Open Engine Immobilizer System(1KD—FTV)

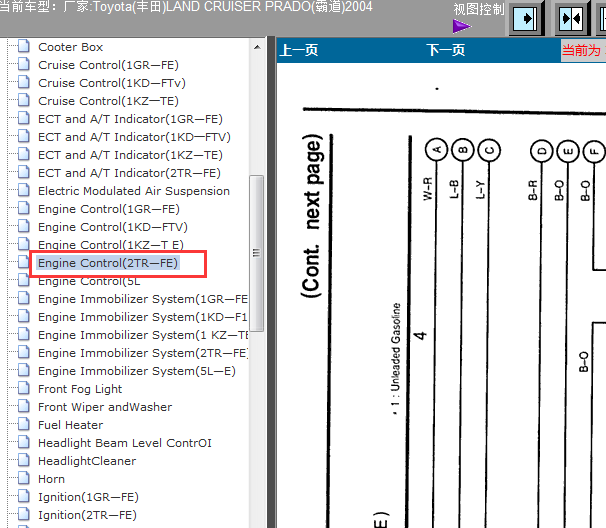143,317
